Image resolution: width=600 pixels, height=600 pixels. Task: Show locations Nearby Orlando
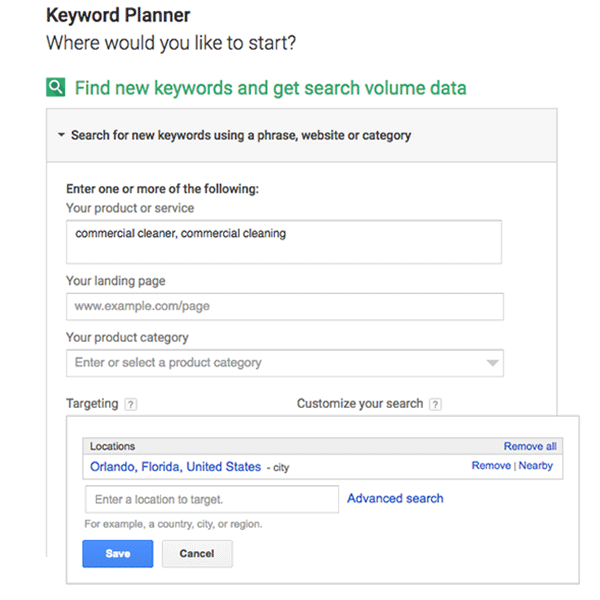click(x=536, y=465)
